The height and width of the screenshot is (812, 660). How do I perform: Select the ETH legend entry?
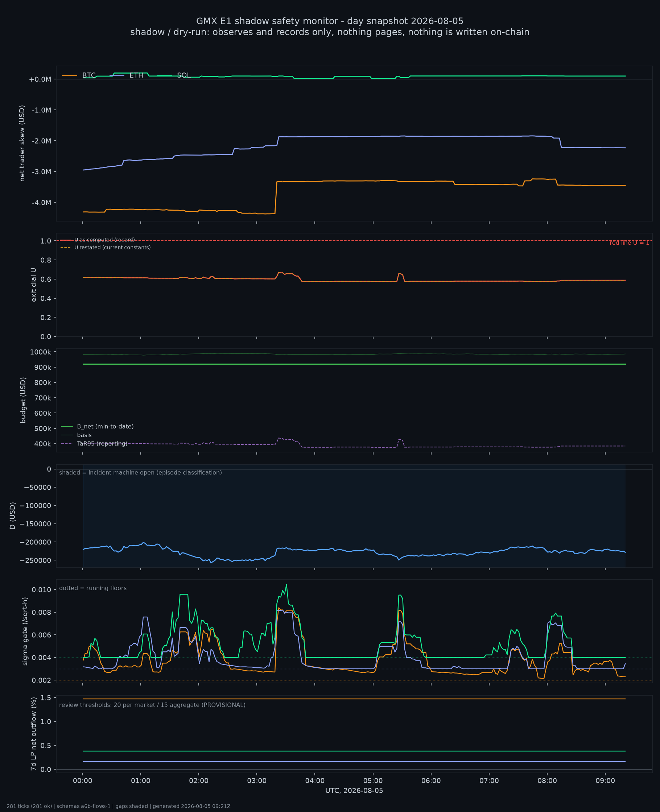coord(126,75)
